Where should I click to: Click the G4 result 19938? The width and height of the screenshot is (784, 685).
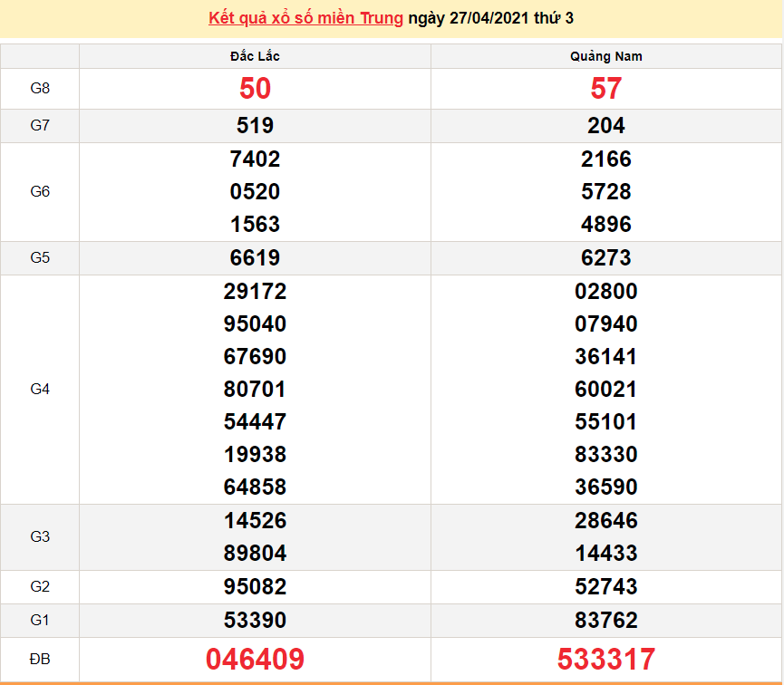coord(255,455)
